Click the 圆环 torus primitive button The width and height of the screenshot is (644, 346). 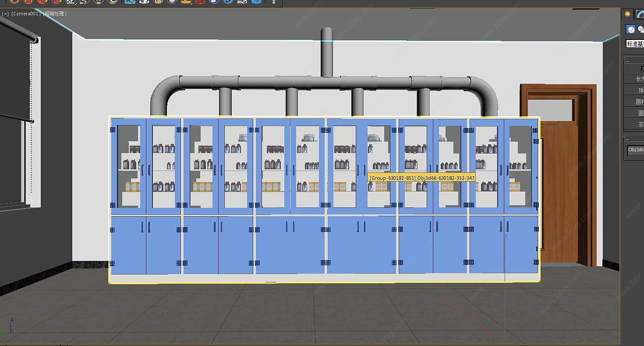pyautogui.click(x=635, y=113)
